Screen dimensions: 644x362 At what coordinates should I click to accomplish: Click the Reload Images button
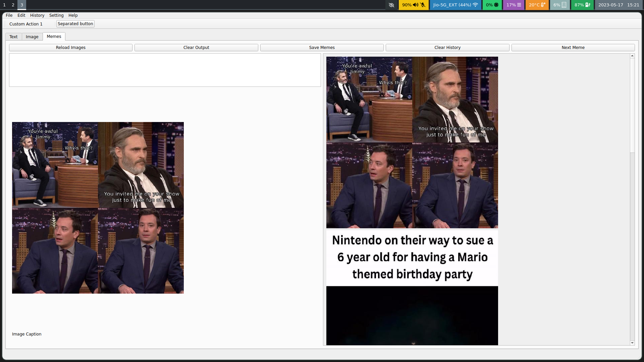pyautogui.click(x=70, y=47)
